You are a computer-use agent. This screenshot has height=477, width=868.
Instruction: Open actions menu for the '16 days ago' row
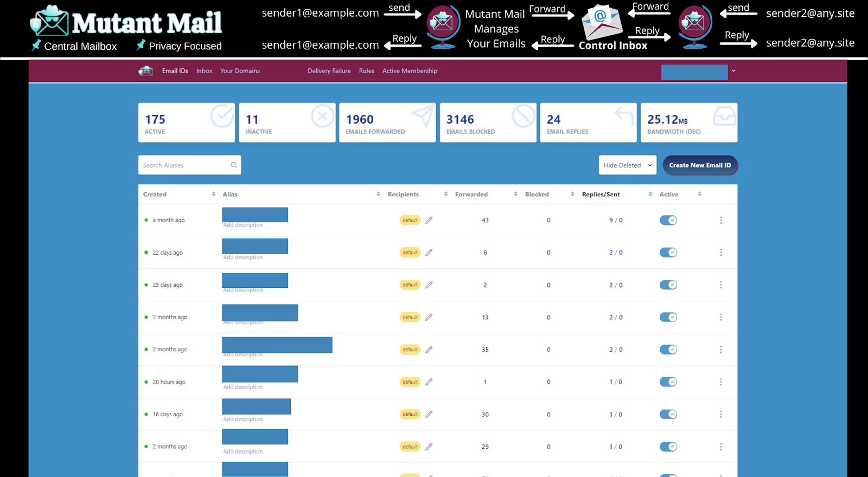(721, 414)
